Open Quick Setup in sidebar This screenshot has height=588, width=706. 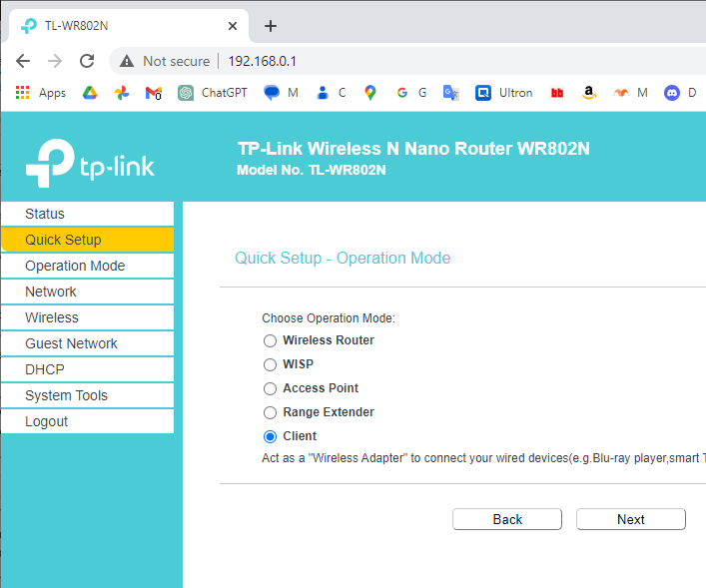point(88,240)
